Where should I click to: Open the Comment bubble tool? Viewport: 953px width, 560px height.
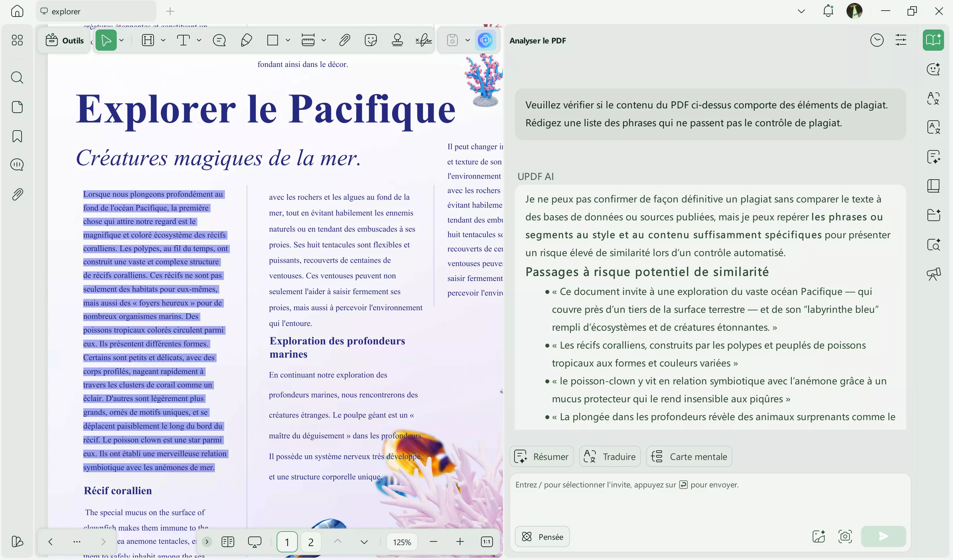pyautogui.click(x=219, y=40)
